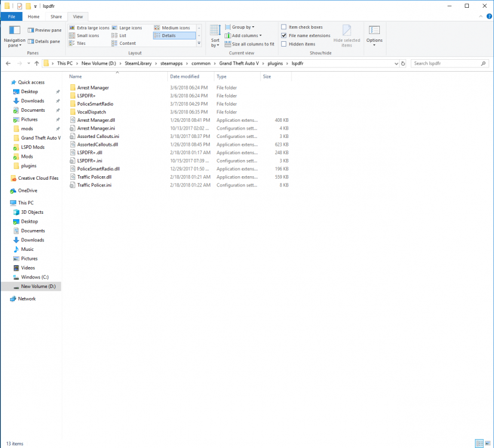
Task: Click the Refresh button in address bar
Action: point(403,63)
